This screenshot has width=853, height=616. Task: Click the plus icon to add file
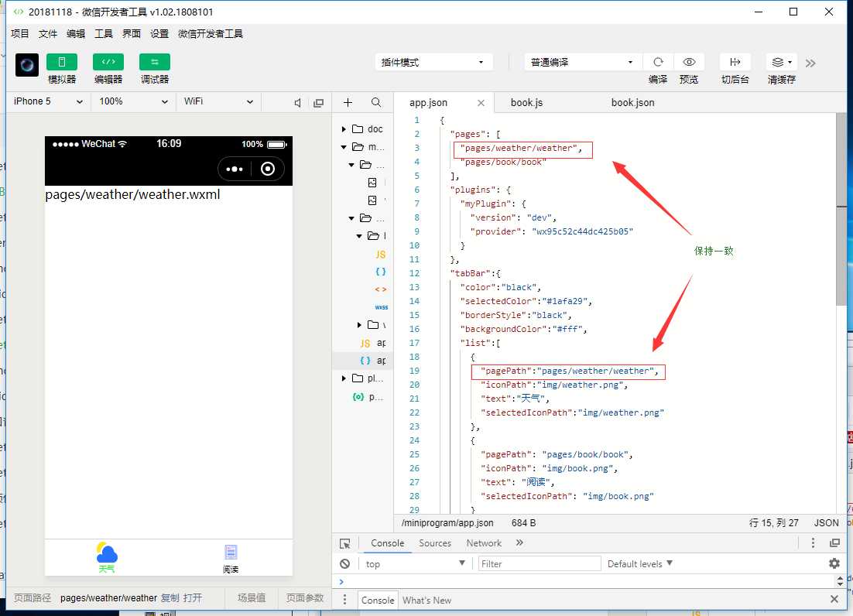click(348, 102)
